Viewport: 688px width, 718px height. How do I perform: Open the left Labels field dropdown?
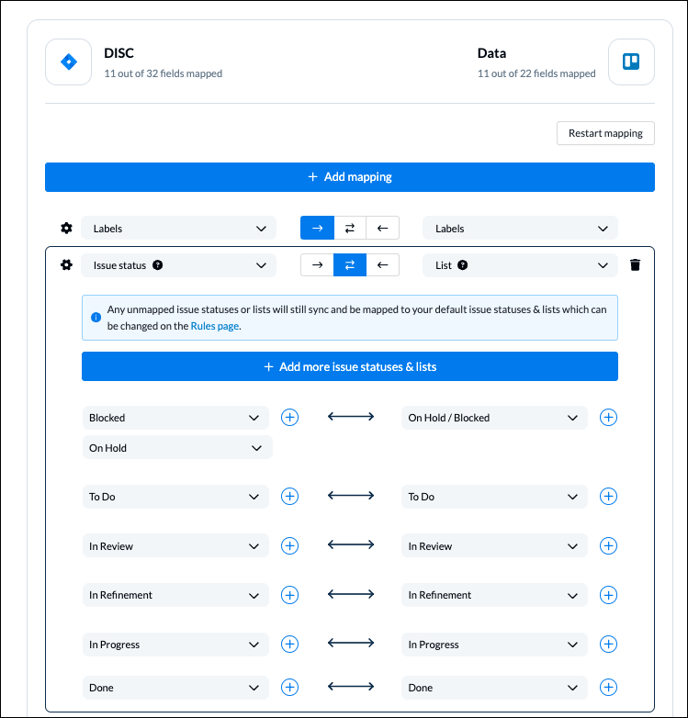click(179, 228)
